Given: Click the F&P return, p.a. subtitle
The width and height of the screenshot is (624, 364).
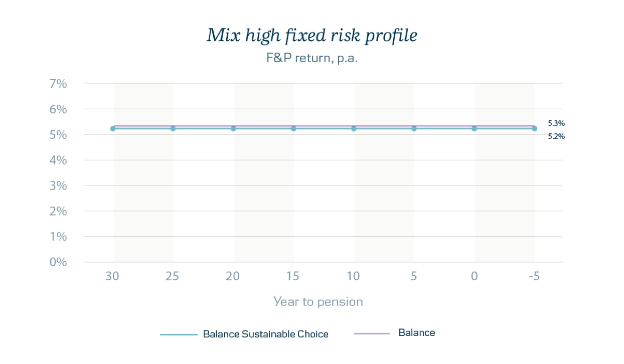Looking at the screenshot, I should pyautogui.click(x=311, y=58).
